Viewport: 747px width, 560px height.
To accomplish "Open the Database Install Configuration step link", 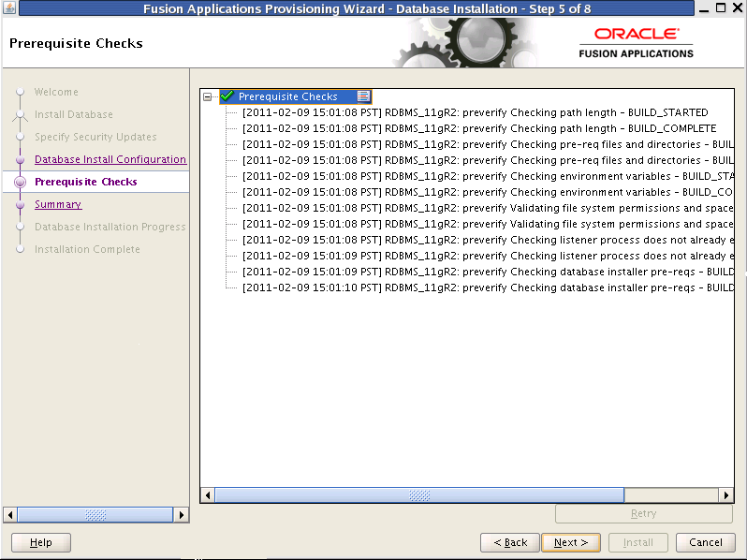I will pos(110,159).
